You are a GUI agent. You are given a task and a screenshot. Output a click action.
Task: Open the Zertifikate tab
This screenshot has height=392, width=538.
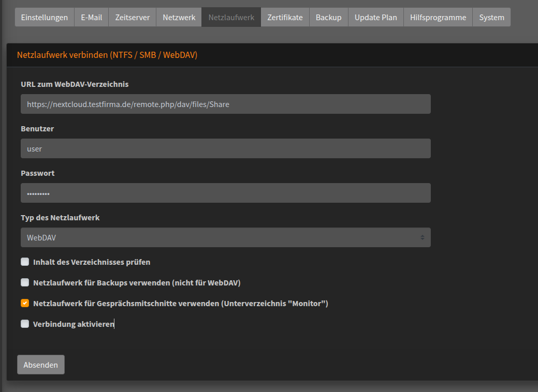click(x=285, y=17)
